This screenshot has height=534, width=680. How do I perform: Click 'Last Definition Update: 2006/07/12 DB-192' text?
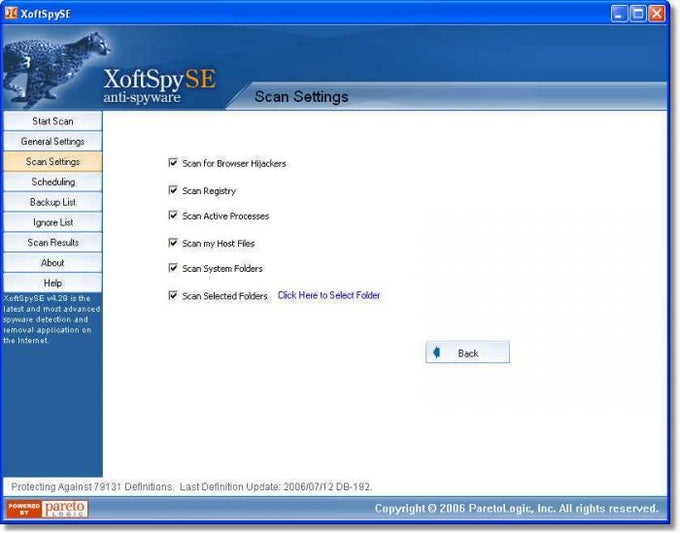276,487
